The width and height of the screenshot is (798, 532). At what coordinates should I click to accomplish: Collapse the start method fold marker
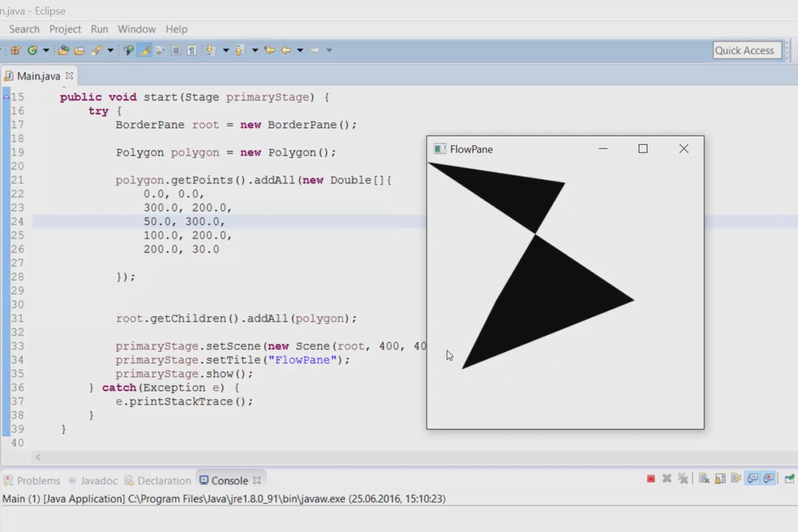(6, 97)
